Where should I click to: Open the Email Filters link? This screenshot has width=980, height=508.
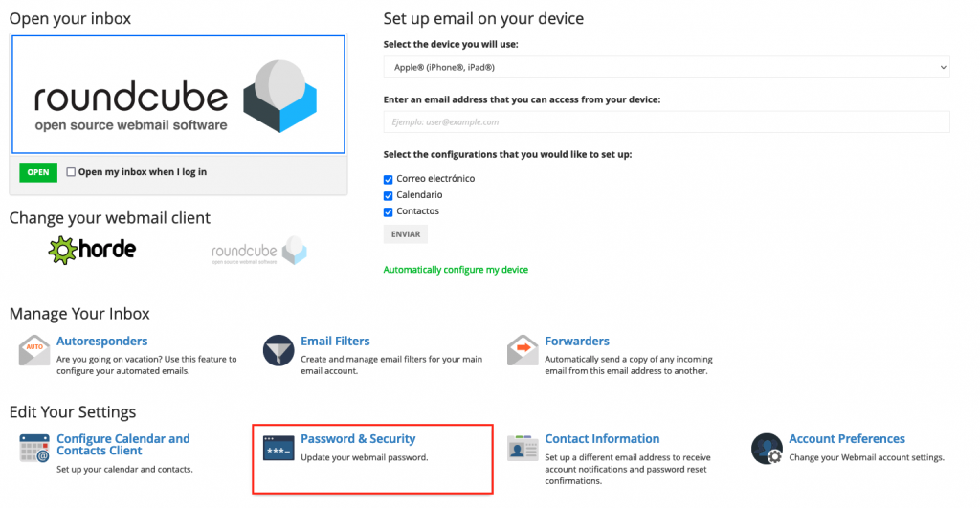click(x=335, y=342)
